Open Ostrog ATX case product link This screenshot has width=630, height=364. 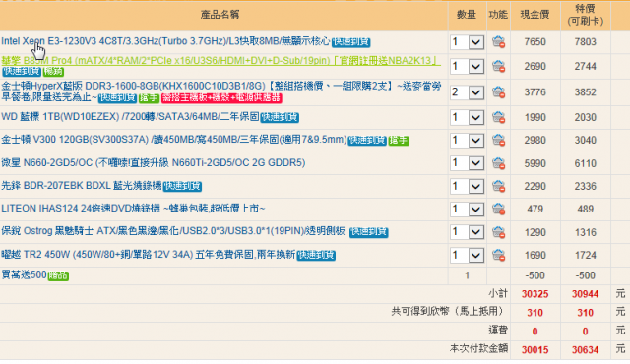pyautogui.click(x=173, y=231)
